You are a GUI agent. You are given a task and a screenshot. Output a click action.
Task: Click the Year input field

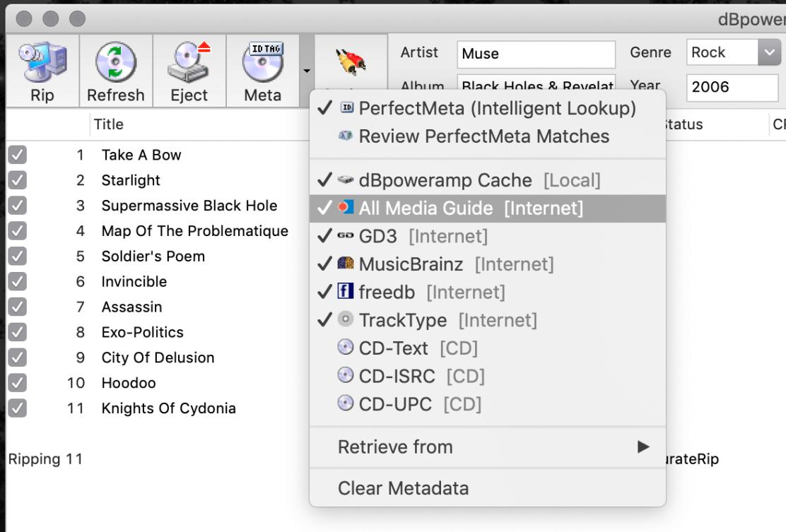tap(730, 87)
